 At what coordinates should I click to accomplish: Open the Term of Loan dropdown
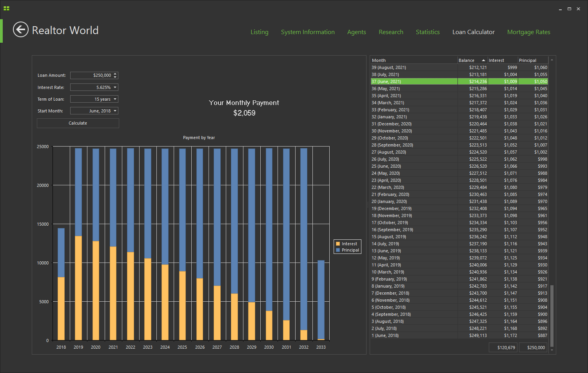click(x=115, y=99)
